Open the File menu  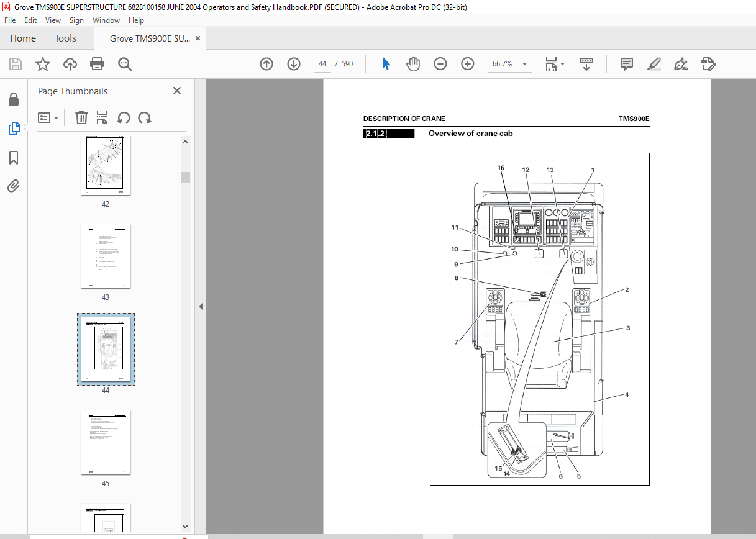[11, 20]
